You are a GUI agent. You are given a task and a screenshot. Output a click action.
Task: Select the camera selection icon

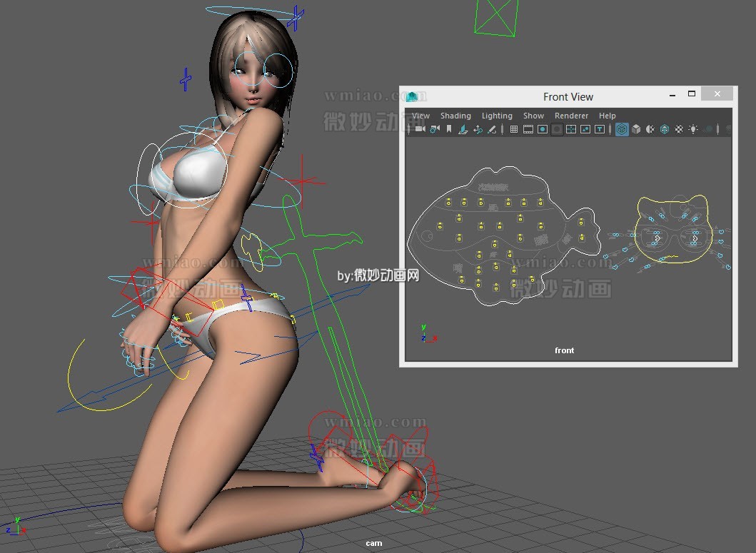pos(419,130)
